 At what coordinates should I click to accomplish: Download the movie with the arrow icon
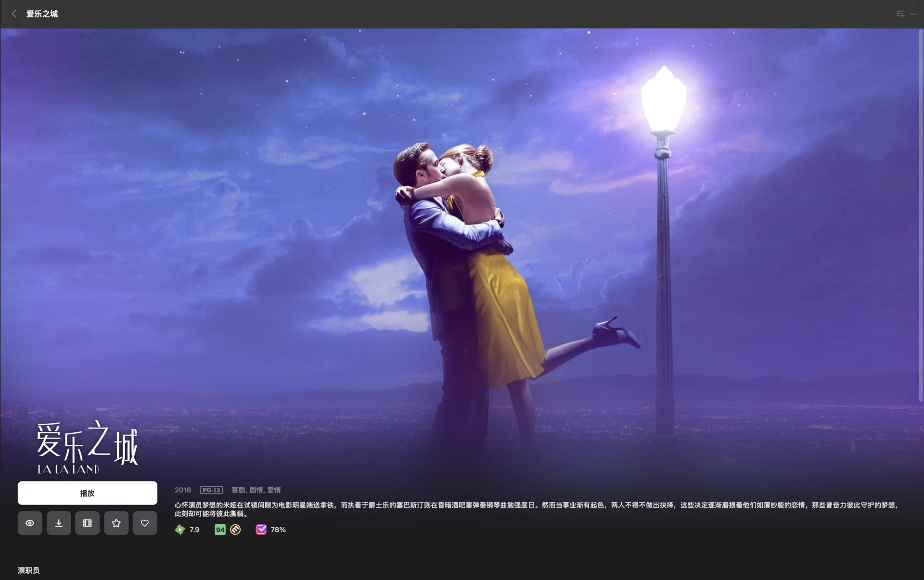(x=59, y=523)
